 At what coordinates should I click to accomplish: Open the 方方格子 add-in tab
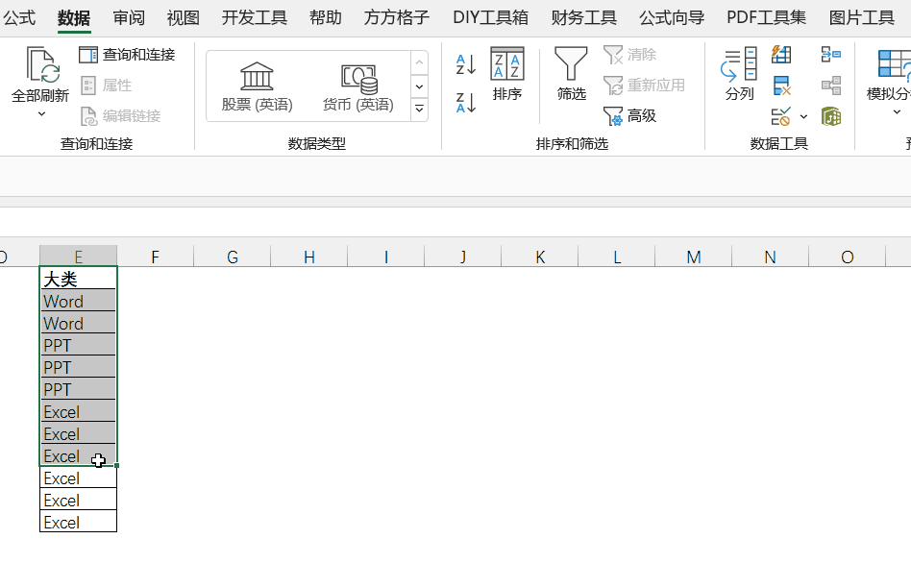click(397, 18)
